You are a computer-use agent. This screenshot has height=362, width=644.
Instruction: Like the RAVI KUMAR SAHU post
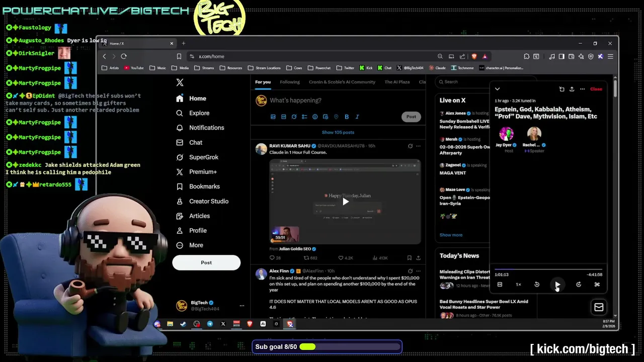coord(346,258)
